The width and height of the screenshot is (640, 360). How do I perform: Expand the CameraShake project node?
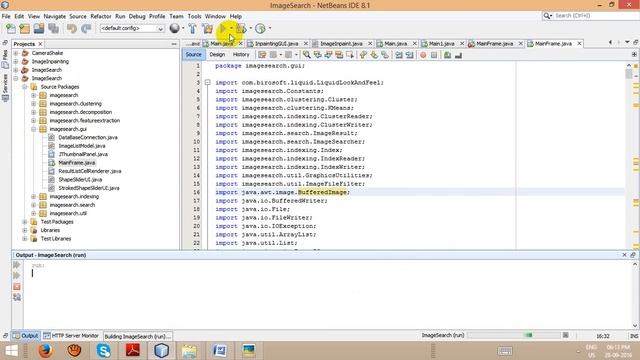(16, 53)
